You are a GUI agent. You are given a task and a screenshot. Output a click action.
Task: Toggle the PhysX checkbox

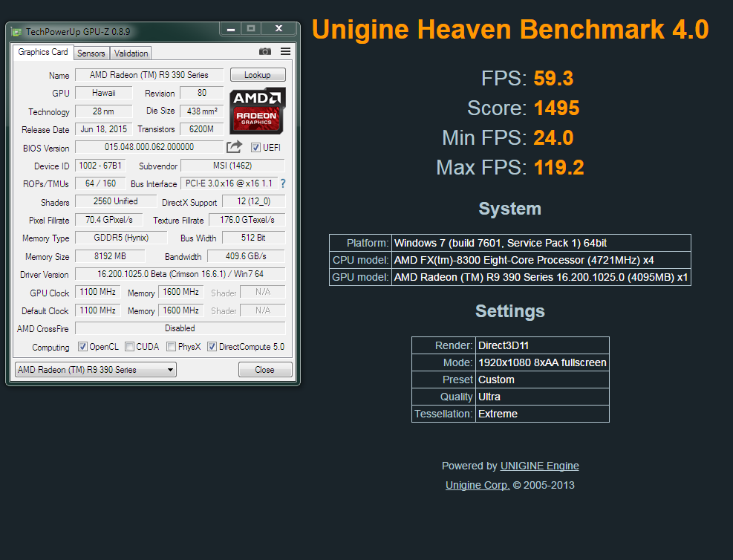point(171,347)
